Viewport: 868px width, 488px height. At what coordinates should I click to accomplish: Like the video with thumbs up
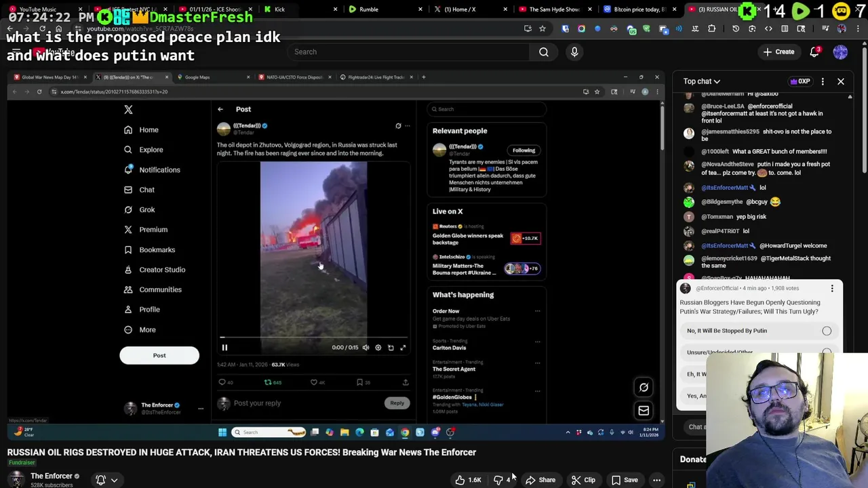tap(468, 480)
